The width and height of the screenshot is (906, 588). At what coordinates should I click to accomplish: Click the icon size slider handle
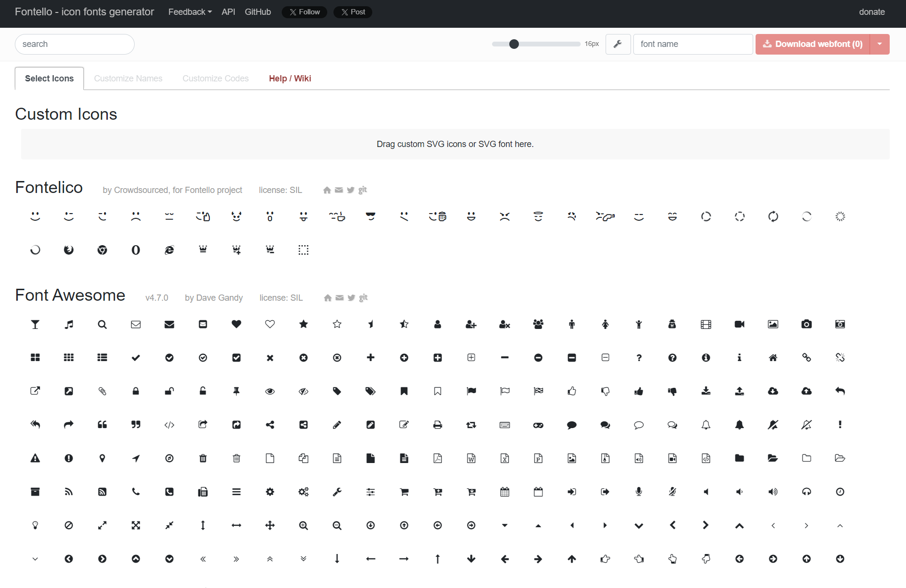(514, 44)
